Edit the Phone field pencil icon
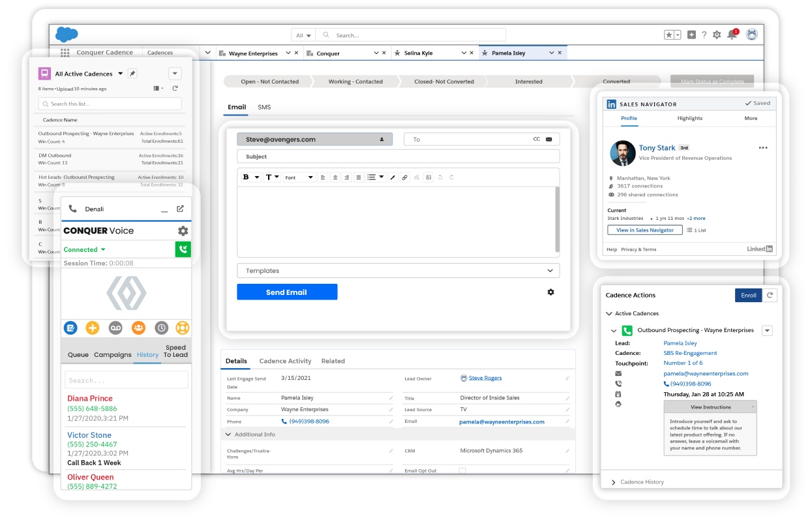The width and height of the screenshot is (812, 522). pyautogui.click(x=391, y=422)
